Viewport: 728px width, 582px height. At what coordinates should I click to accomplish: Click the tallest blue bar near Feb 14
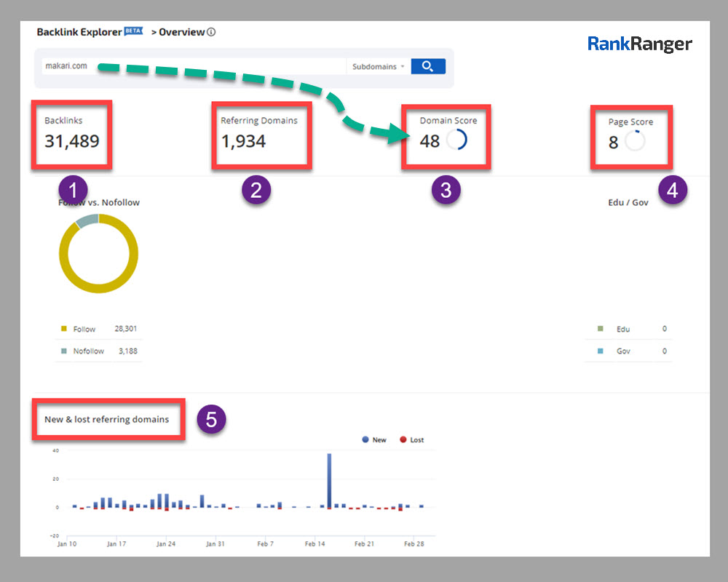[x=329, y=480]
